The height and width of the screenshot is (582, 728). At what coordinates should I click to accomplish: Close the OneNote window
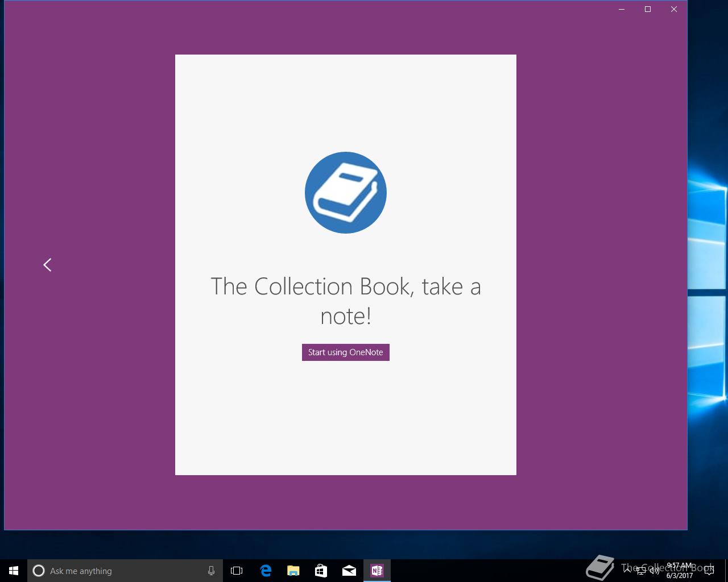click(x=674, y=9)
